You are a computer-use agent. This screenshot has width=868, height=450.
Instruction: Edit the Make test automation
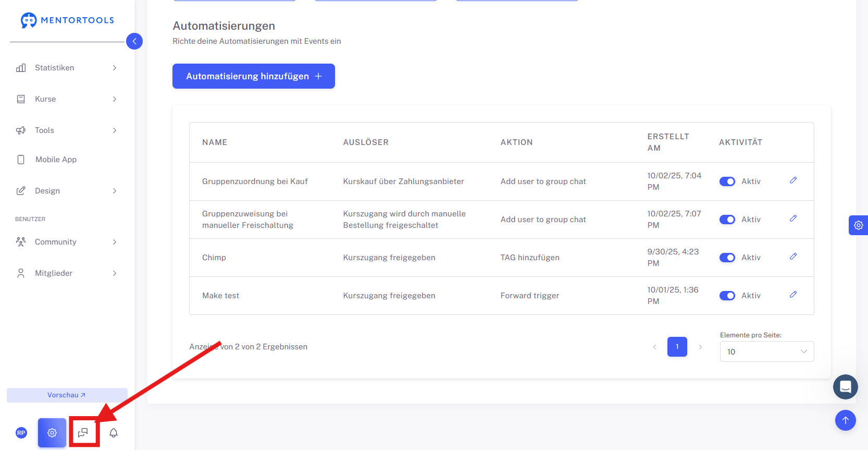pyautogui.click(x=793, y=295)
